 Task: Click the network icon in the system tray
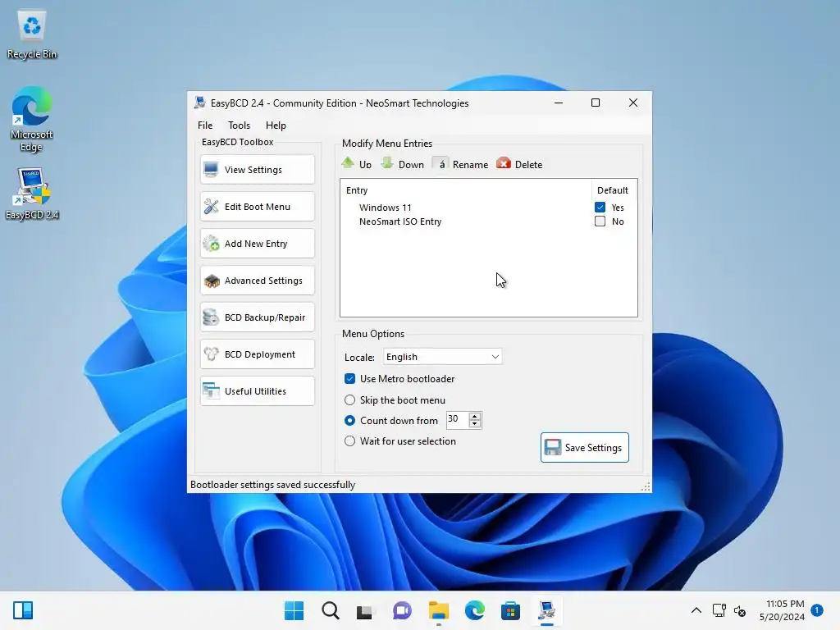719,610
